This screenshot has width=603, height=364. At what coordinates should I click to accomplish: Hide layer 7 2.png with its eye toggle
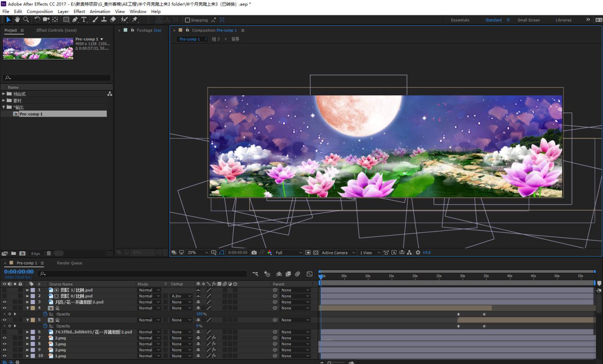click(x=5, y=338)
